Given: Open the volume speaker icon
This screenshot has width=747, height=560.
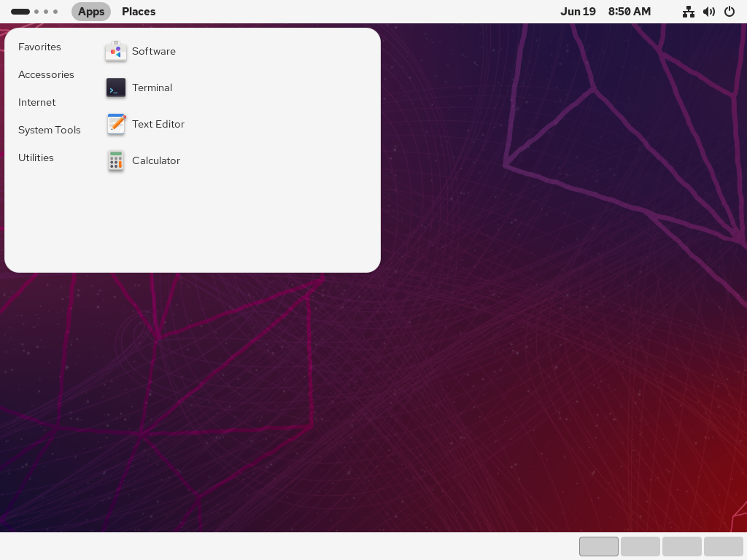Looking at the screenshot, I should [x=708, y=12].
